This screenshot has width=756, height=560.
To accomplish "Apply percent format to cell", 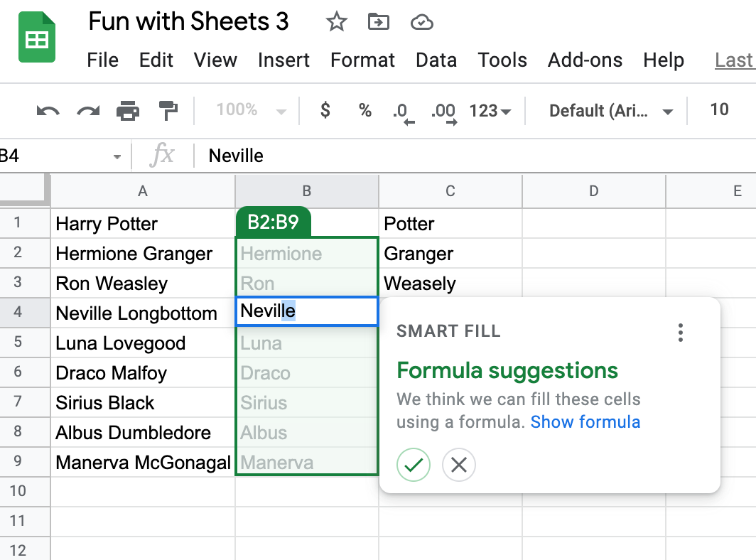I will [365, 110].
